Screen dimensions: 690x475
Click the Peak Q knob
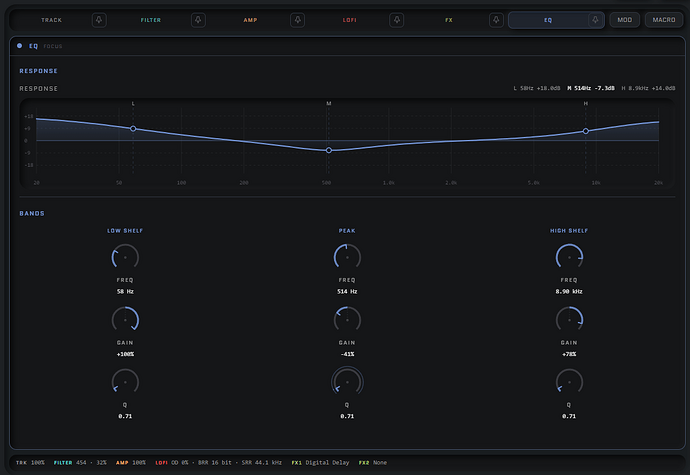click(x=347, y=382)
